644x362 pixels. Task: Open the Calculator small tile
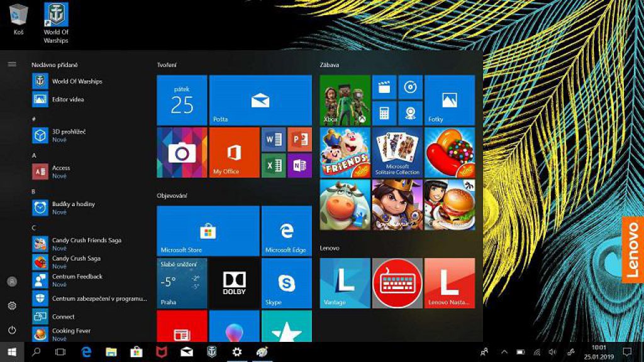click(384, 113)
